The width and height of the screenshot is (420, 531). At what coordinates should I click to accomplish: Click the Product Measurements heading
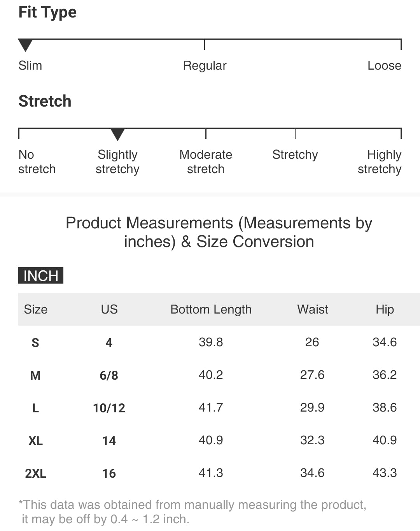click(x=219, y=232)
